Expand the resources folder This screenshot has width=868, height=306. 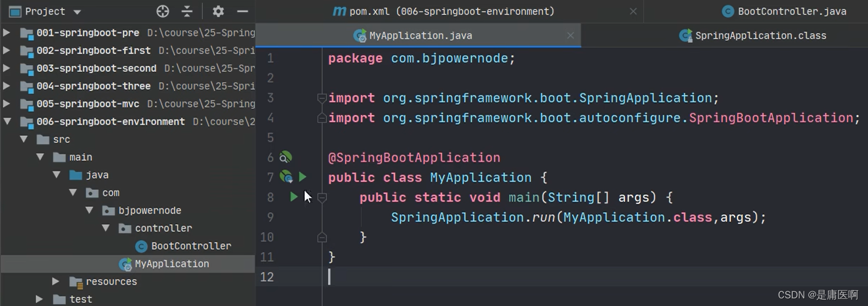pos(55,281)
